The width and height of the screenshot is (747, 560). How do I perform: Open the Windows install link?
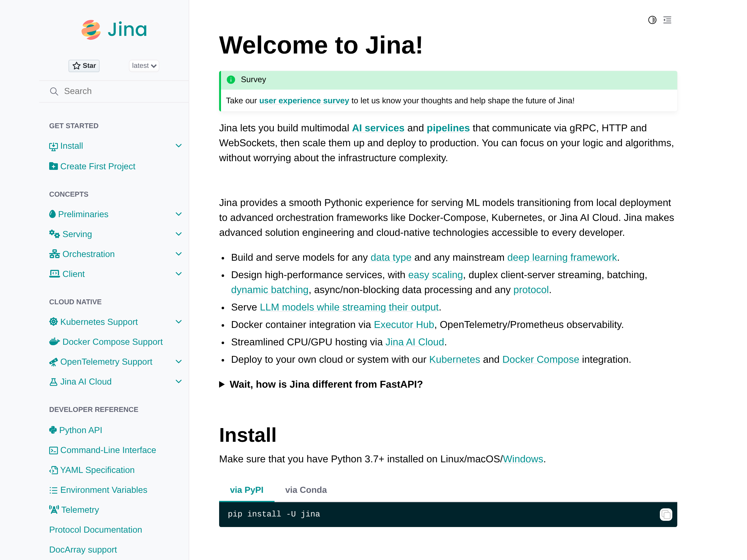click(523, 460)
